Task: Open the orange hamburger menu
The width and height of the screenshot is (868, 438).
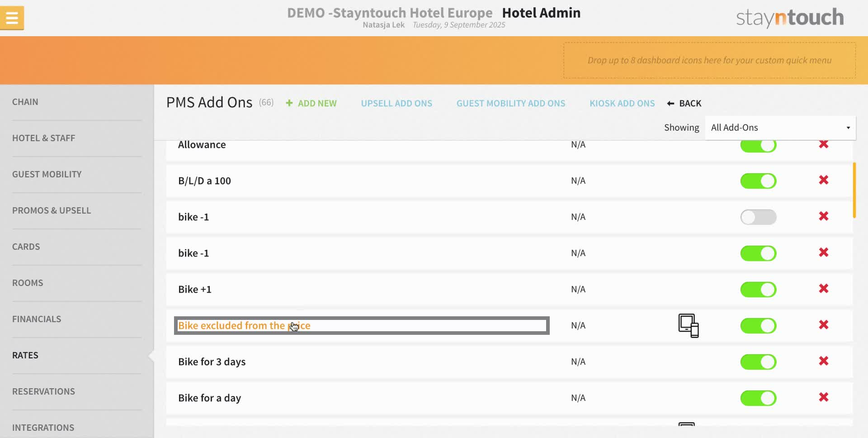Action: click(x=12, y=18)
